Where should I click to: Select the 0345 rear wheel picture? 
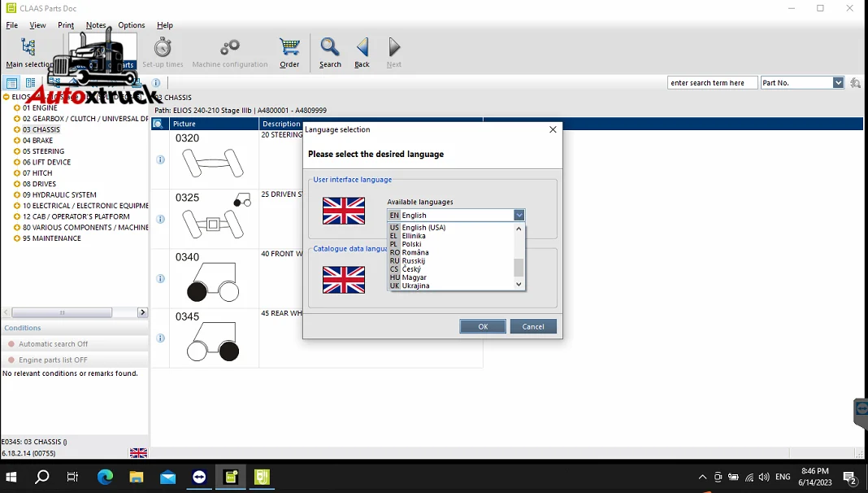click(214, 338)
